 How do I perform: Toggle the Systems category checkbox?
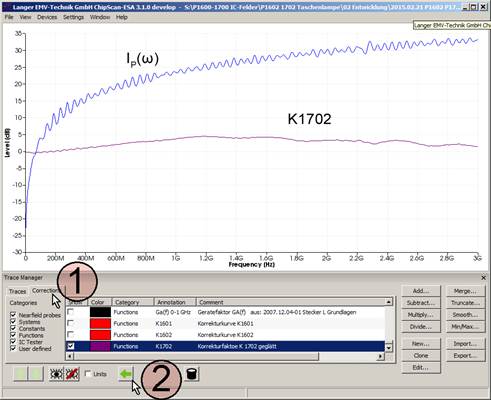(x=13, y=321)
